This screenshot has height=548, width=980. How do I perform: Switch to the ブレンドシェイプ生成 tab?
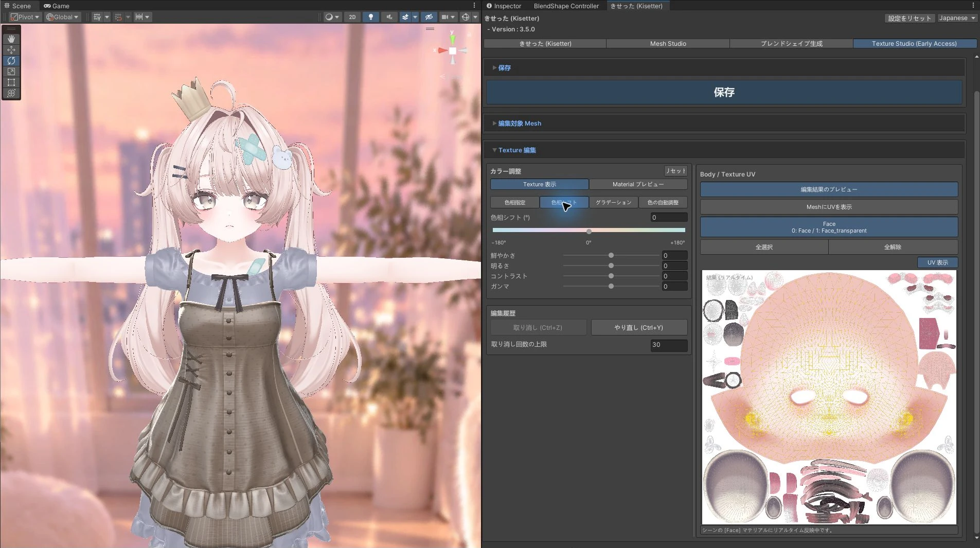[791, 44]
